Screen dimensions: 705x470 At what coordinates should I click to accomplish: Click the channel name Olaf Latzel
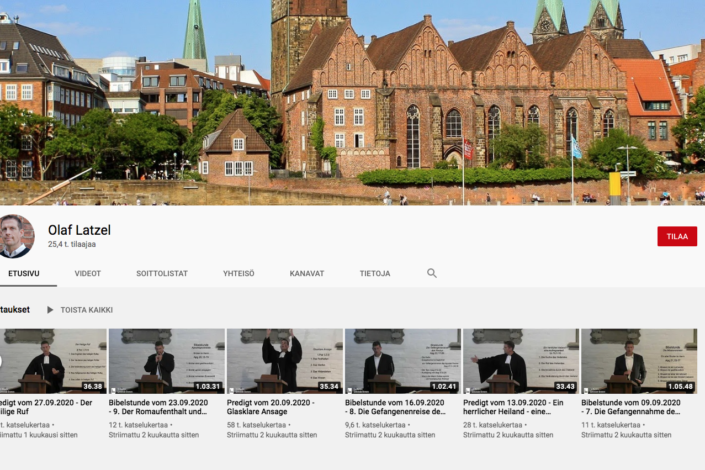(79, 230)
